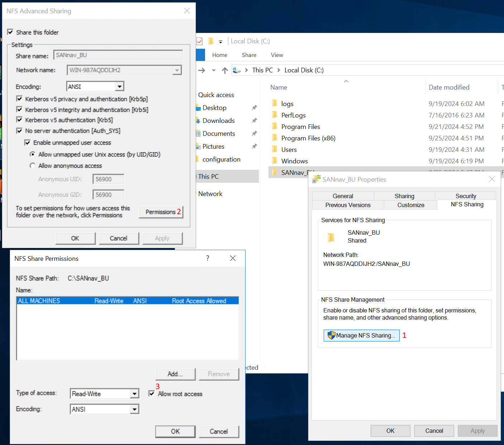504x445 pixels.
Task: Open the Encoding dropdown in NFS Advanced Sharing
Action: pos(120,86)
